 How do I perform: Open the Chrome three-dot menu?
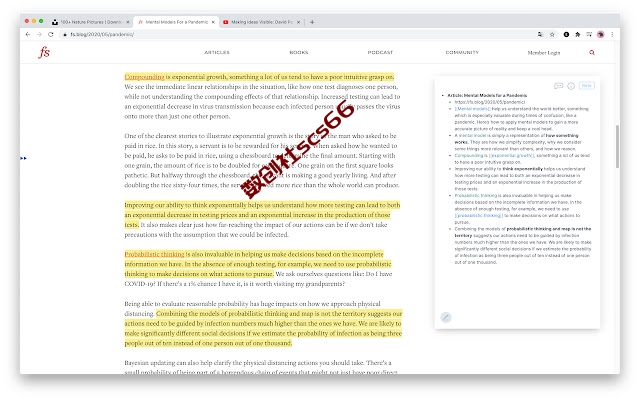coord(612,35)
